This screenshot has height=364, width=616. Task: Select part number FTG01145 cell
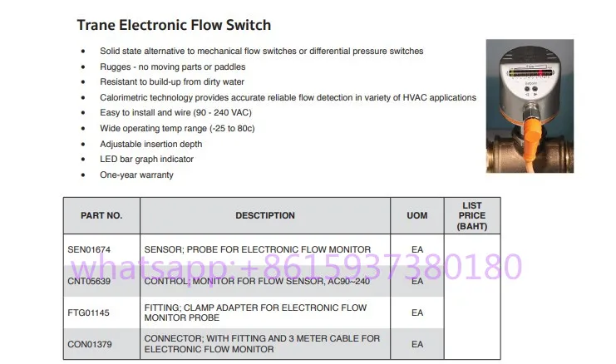click(89, 312)
